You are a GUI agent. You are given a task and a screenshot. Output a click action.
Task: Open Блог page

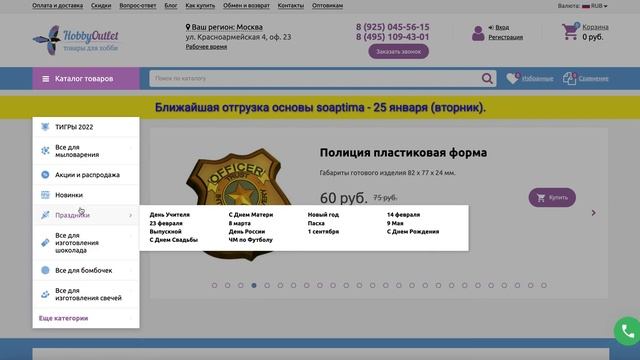171,6
